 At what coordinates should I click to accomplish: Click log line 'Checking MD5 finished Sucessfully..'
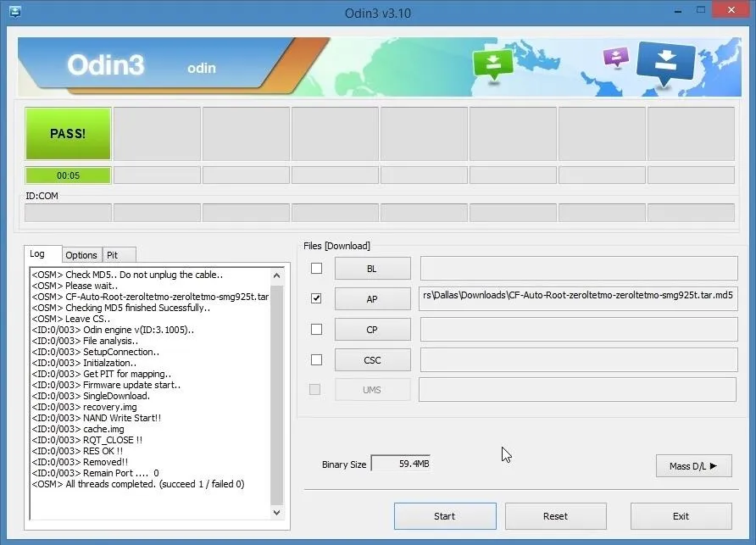(x=121, y=308)
